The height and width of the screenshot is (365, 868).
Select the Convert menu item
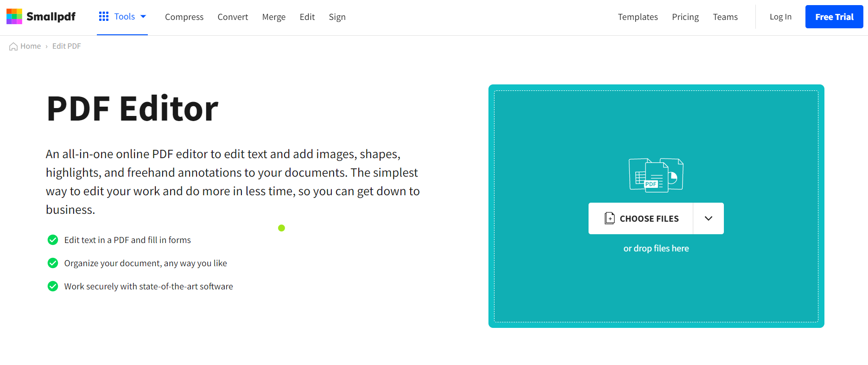[x=232, y=17]
